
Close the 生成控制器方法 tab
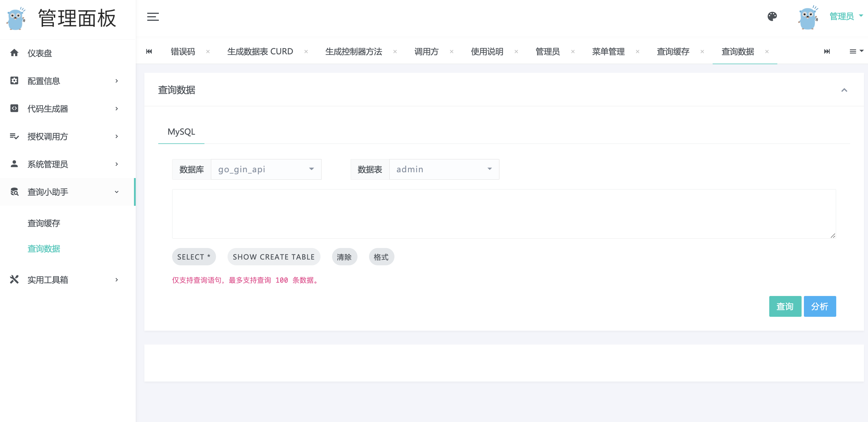[395, 52]
